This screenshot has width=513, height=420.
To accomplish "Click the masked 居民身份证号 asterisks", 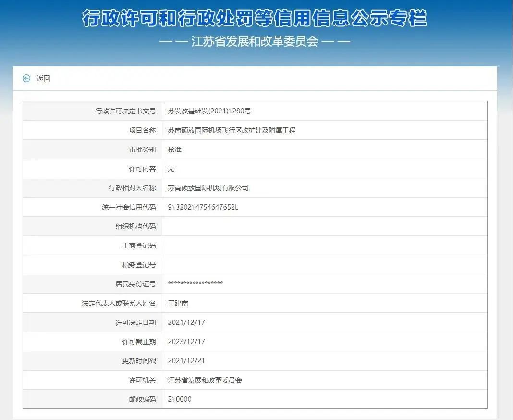I will (x=195, y=284).
